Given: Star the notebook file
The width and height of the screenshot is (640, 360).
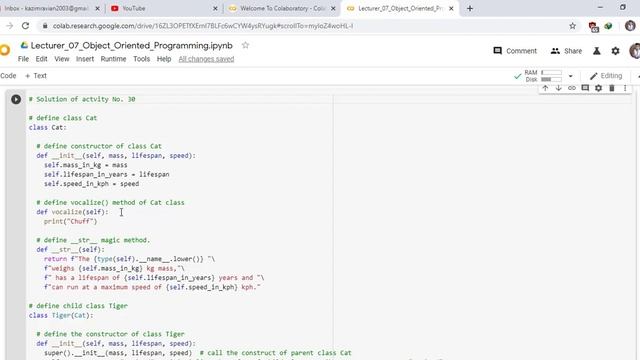Looking at the screenshot, I should click(x=245, y=45).
